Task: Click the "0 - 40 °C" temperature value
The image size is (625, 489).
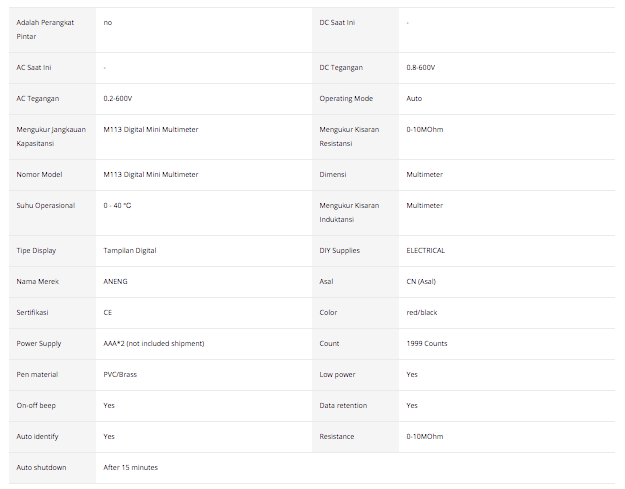Action: [118, 205]
